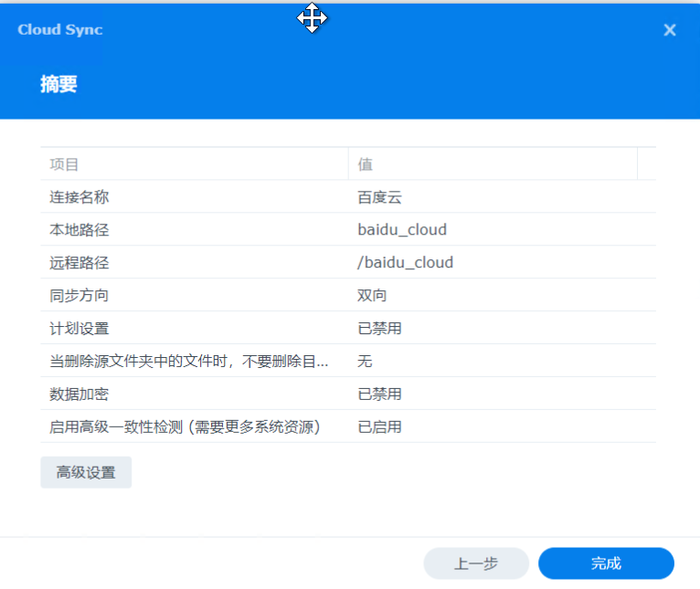Select the 连接名称 row label
The height and width of the screenshot is (589, 700).
click(x=79, y=196)
